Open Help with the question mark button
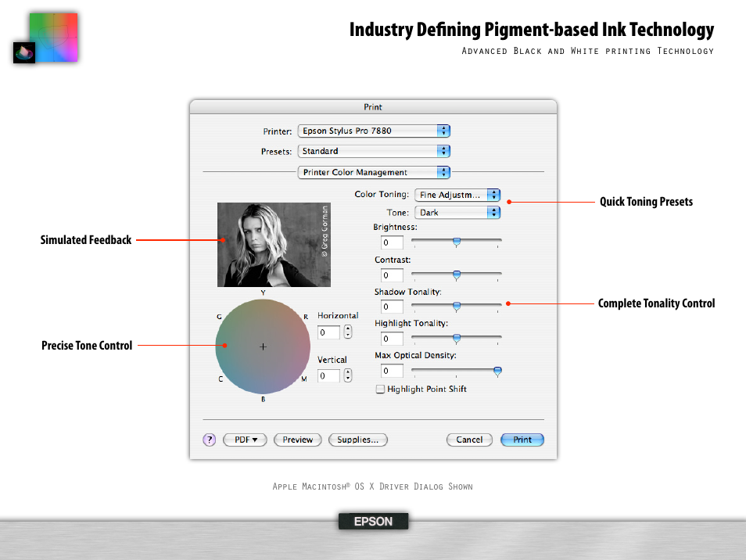The height and width of the screenshot is (560, 746). (210, 440)
